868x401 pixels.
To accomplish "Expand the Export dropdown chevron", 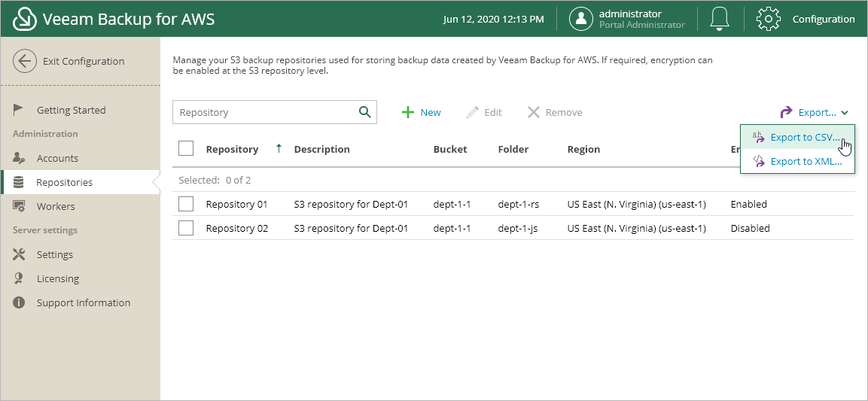I will point(845,113).
